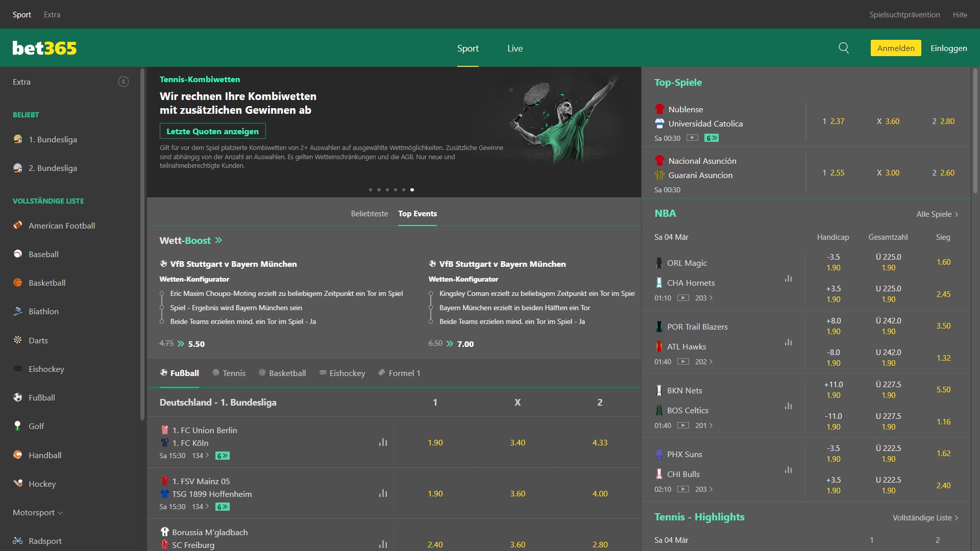Open bet boost badge under Mainz match
This screenshot has width=980, height=551.
(222, 507)
